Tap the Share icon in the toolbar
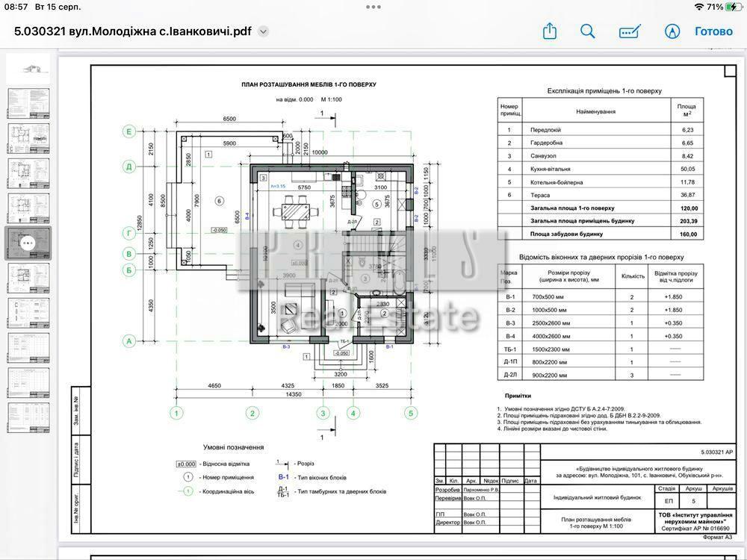747x560 pixels. pos(550,31)
